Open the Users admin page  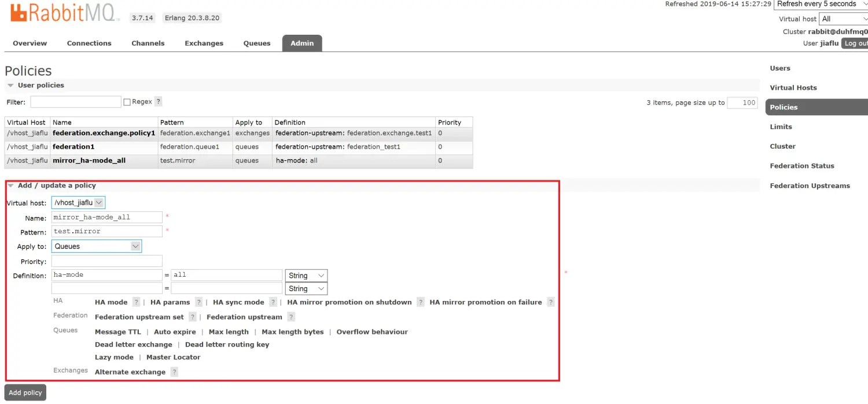click(x=780, y=68)
